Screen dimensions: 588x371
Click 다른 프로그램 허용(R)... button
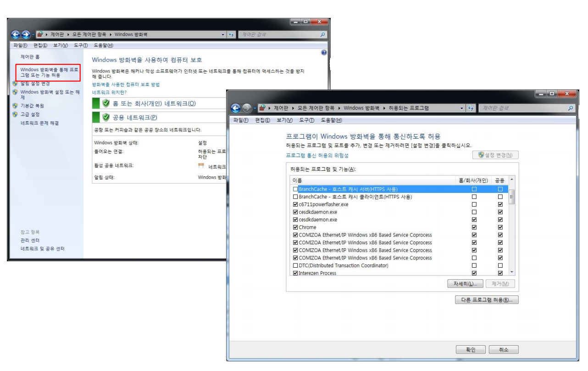tap(487, 300)
